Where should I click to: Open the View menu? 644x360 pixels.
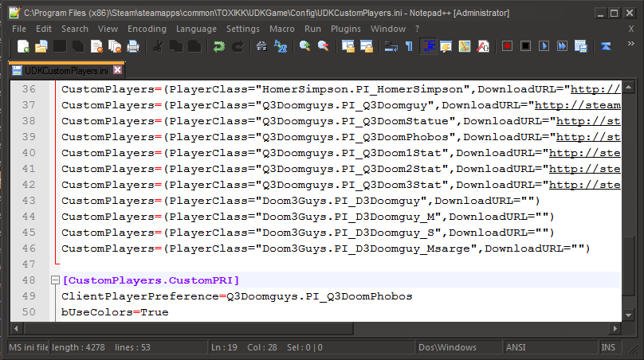click(108, 29)
